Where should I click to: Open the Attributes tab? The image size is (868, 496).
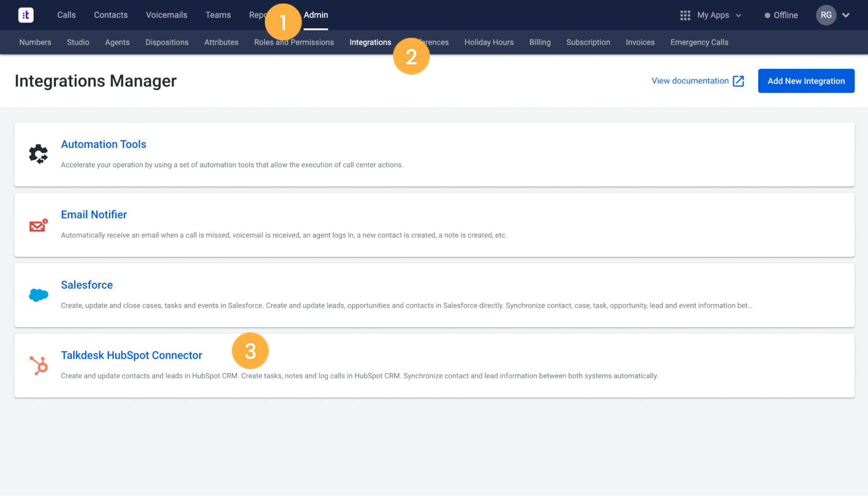click(221, 42)
